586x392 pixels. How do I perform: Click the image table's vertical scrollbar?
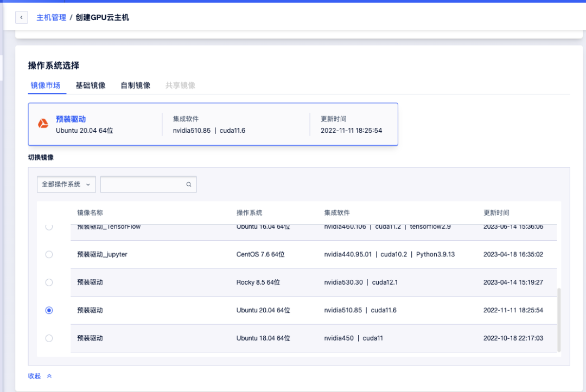pos(559,319)
